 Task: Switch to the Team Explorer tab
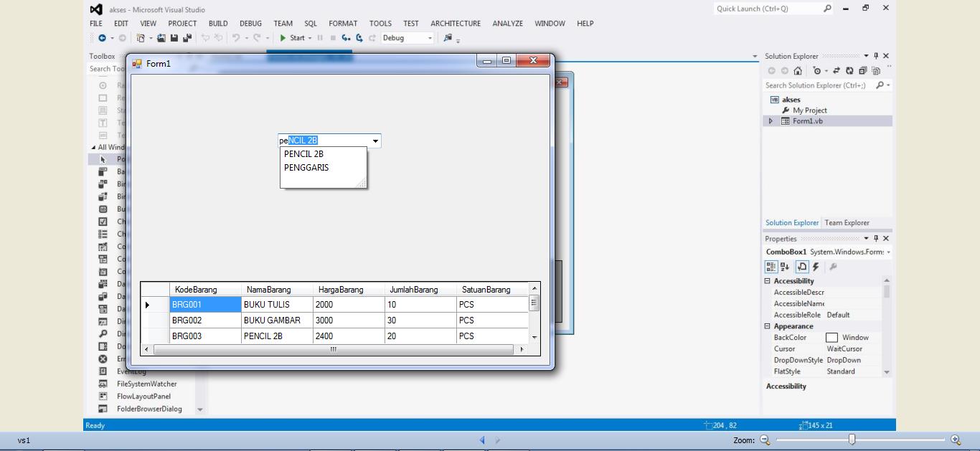coord(847,223)
